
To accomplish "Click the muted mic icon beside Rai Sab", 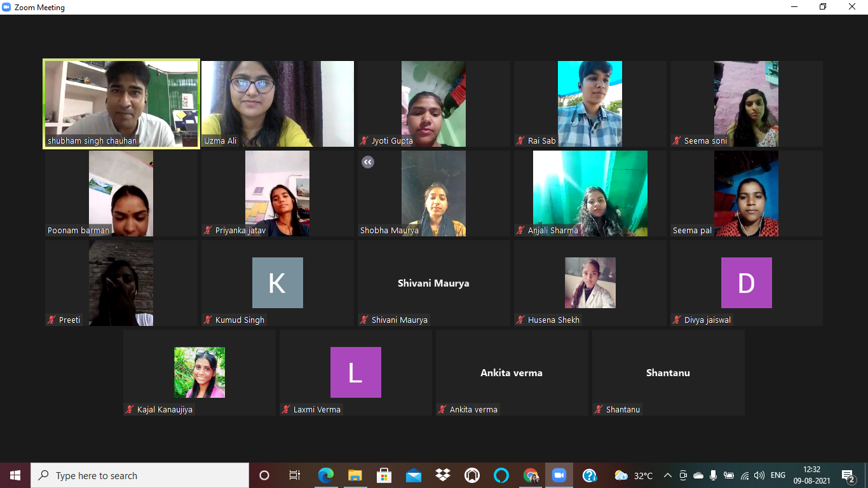I will click(521, 141).
